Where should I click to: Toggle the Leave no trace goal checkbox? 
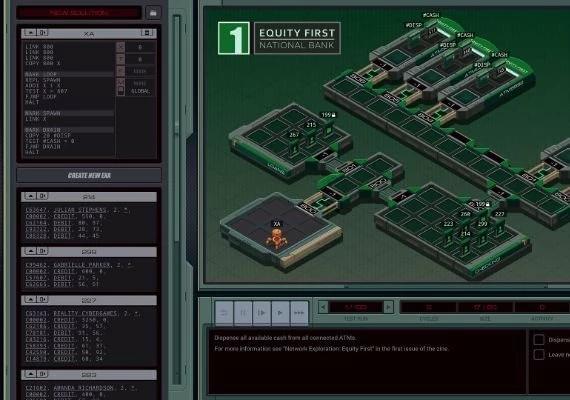(x=539, y=355)
